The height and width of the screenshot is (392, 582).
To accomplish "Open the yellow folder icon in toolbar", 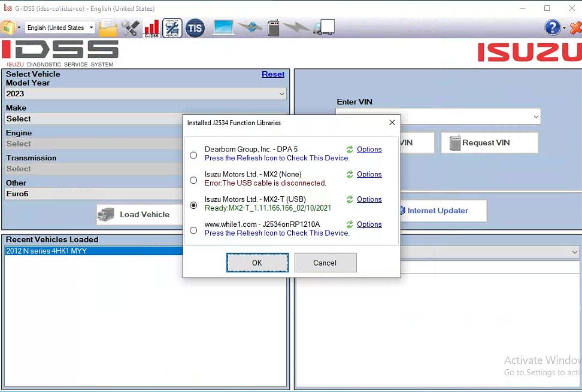I will point(108,28).
